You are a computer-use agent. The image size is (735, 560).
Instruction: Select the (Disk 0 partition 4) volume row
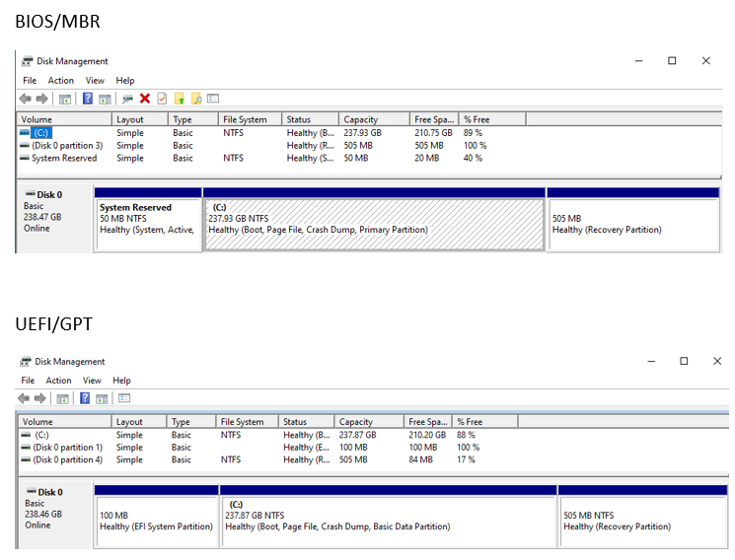(67, 459)
